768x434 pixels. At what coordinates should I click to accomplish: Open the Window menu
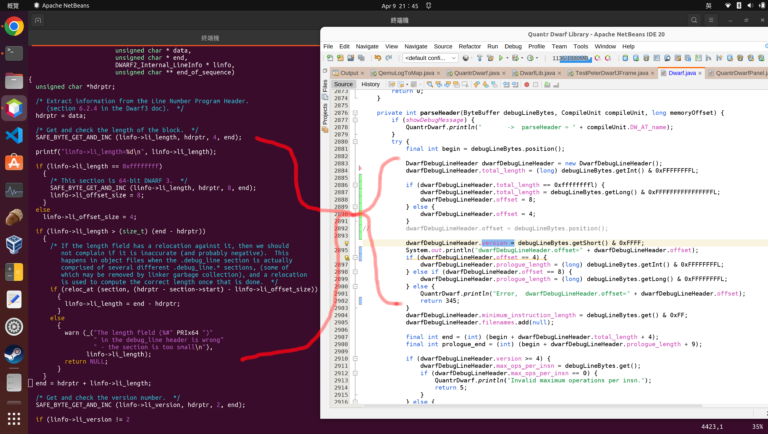pyautogui.click(x=605, y=47)
